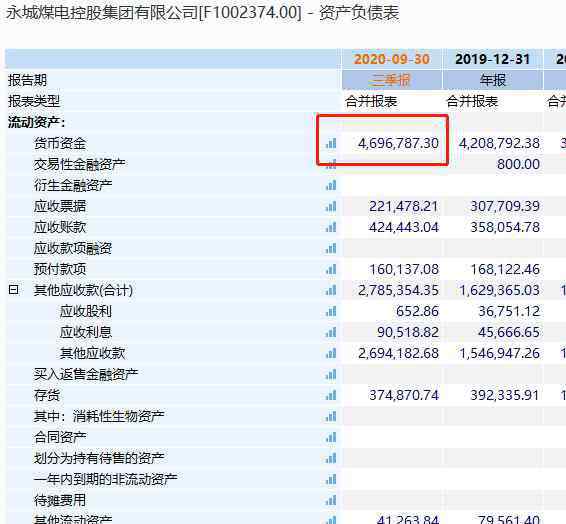Click the 货币资金 row label
Viewport: 566px width, 524px height.
coord(60,143)
